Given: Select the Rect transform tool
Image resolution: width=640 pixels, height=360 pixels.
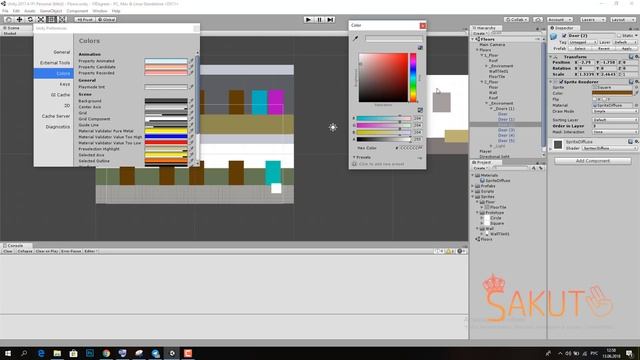Looking at the screenshot, I should (x=51, y=19).
